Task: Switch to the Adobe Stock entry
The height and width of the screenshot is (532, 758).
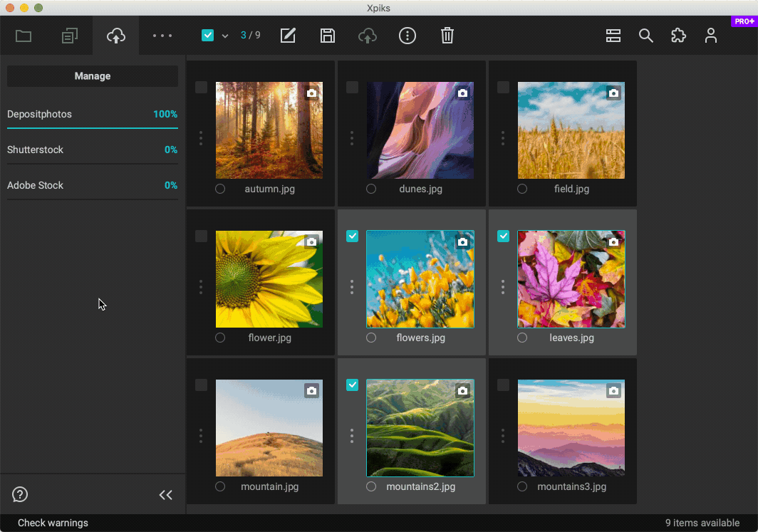Action: (x=35, y=185)
